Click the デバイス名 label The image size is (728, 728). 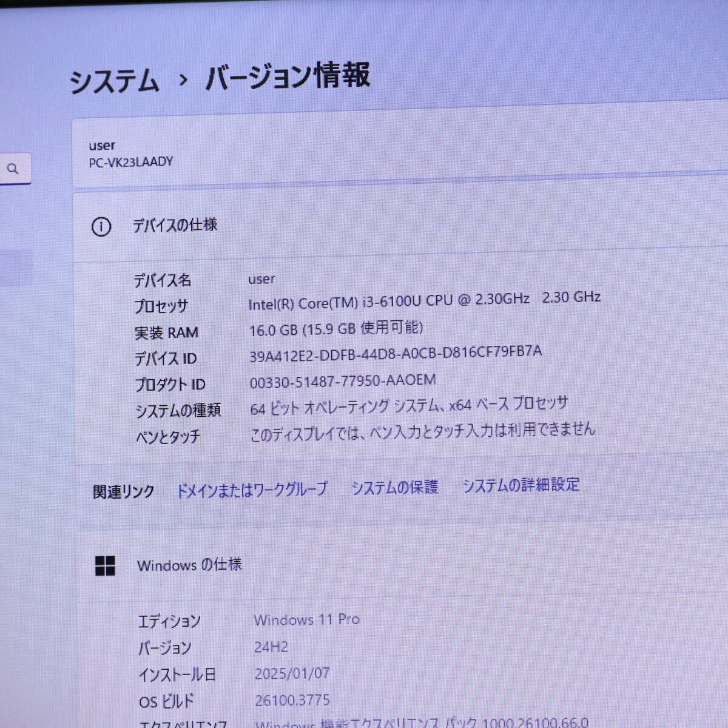[x=162, y=280]
